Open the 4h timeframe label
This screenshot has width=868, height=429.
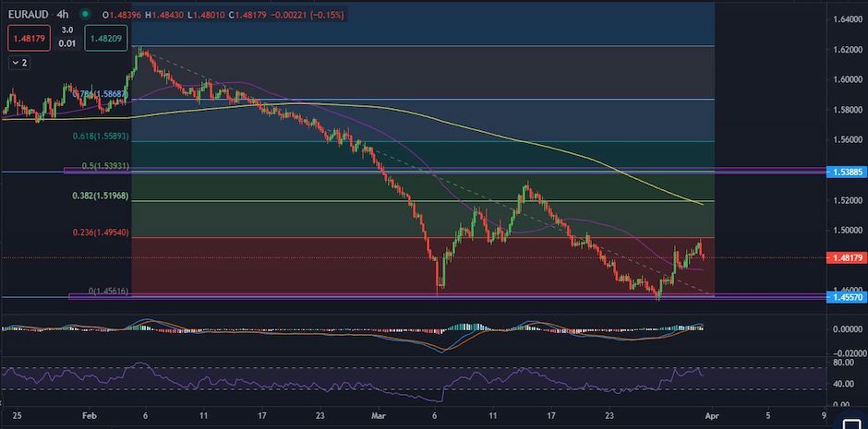point(62,15)
